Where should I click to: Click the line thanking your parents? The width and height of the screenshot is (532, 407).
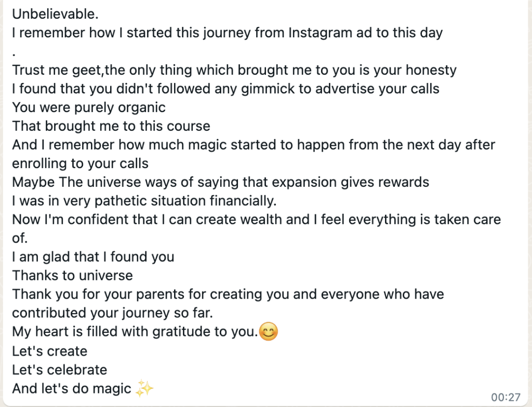click(228, 294)
